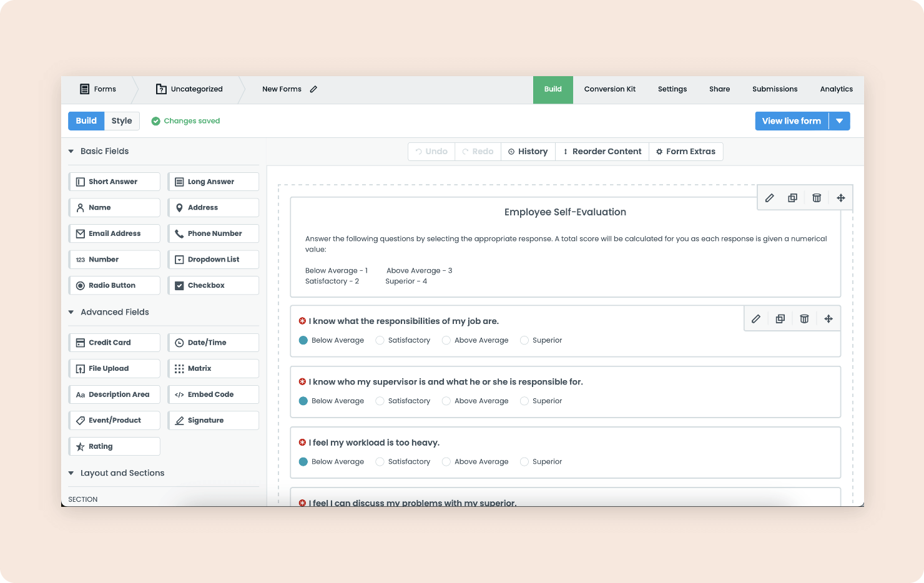Choose Superior for the supervisor question
924x583 pixels.
[x=524, y=401]
